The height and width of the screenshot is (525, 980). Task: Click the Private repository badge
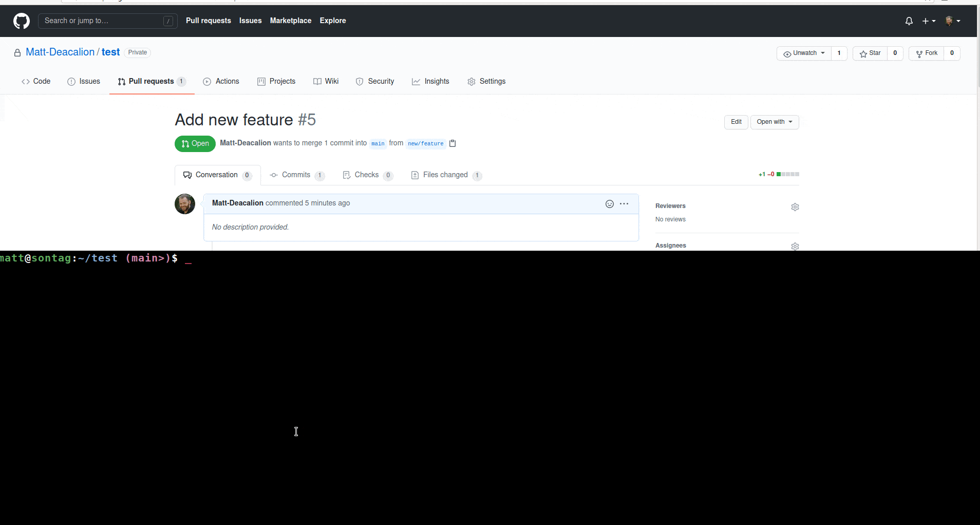pos(138,52)
